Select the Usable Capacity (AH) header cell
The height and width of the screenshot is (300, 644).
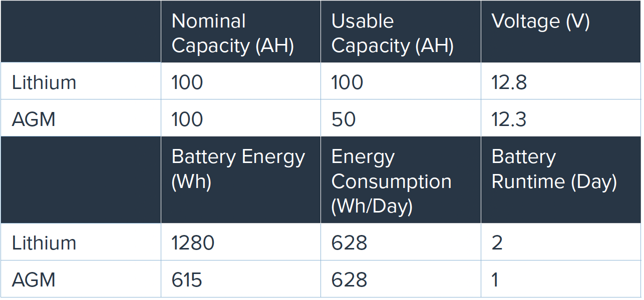click(x=392, y=33)
